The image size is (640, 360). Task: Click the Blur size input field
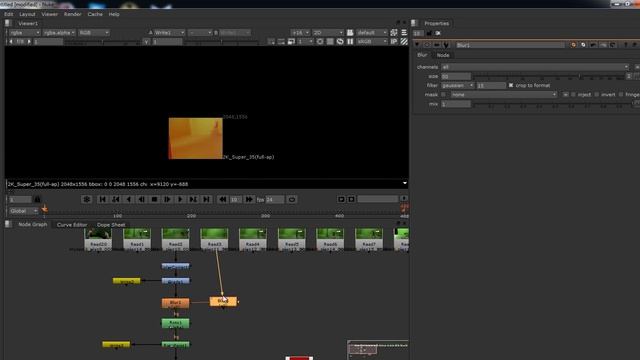tap(456, 76)
